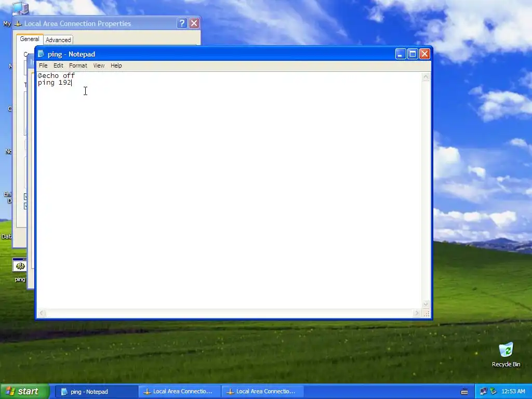Click after the text 'ping 192'

[72, 83]
